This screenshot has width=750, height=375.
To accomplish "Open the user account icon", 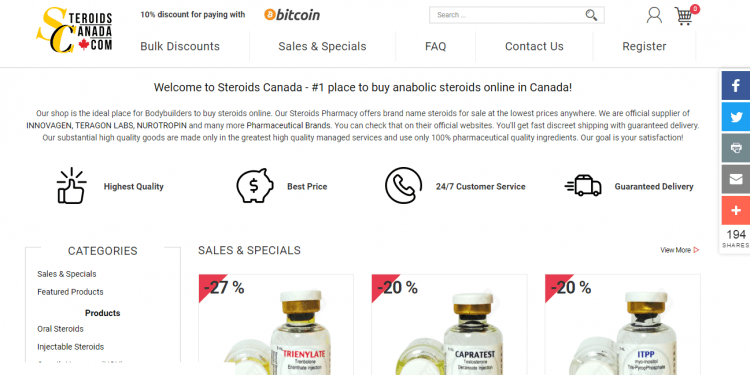I will pyautogui.click(x=654, y=15).
